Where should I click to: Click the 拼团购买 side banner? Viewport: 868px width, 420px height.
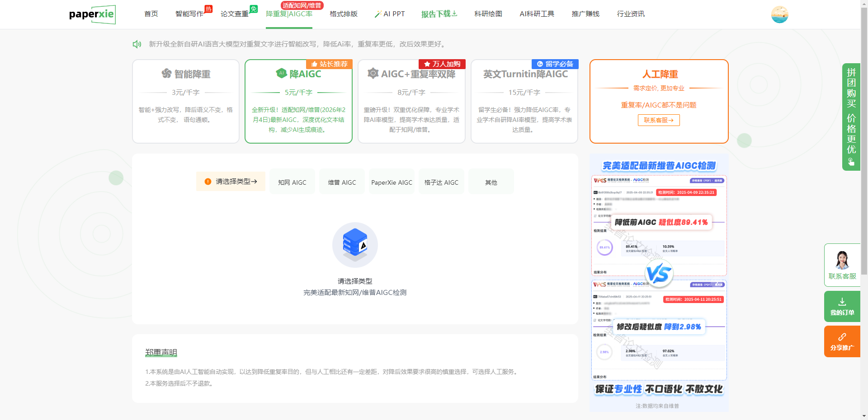click(851, 117)
